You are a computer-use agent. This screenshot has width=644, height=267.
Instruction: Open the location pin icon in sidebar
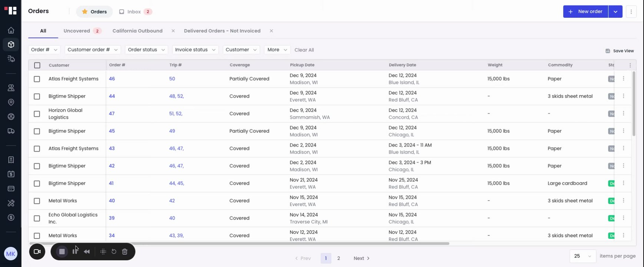pyautogui.click(x=11, y=102)
